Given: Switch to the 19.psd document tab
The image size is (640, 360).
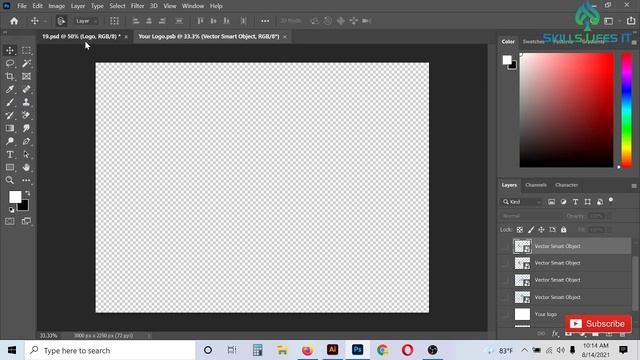Looking at the screenshot, I should pyautogui.click(x=81, y=36).
